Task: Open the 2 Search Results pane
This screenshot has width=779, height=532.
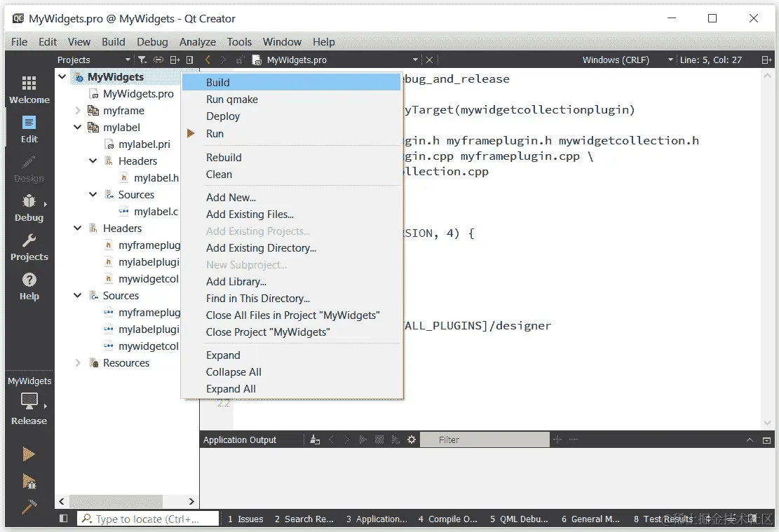Action: pyautogui.click(x=304, y=519)
